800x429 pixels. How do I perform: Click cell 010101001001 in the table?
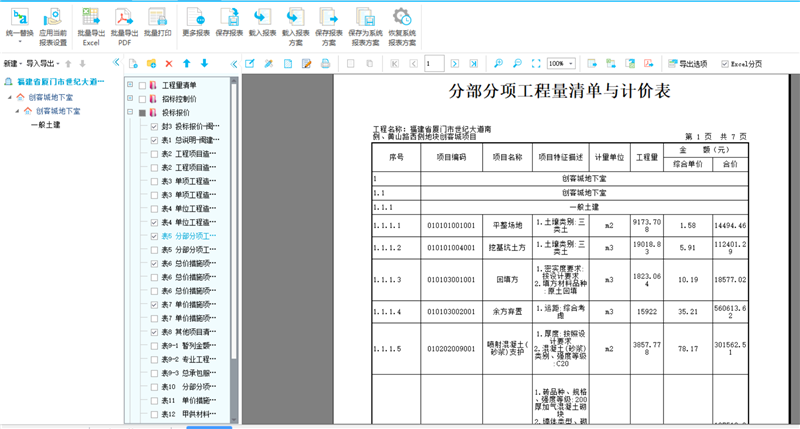pos(452,225)
